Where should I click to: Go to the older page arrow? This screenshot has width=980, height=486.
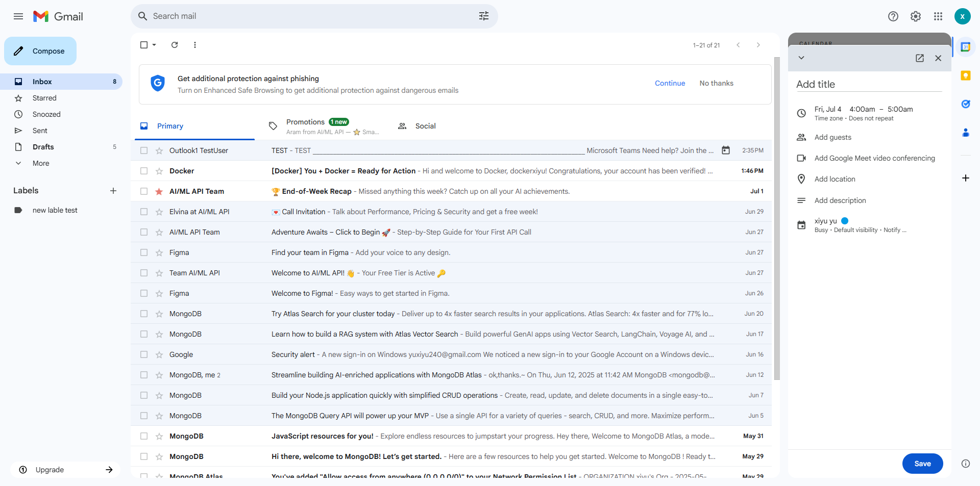(758, 45)
